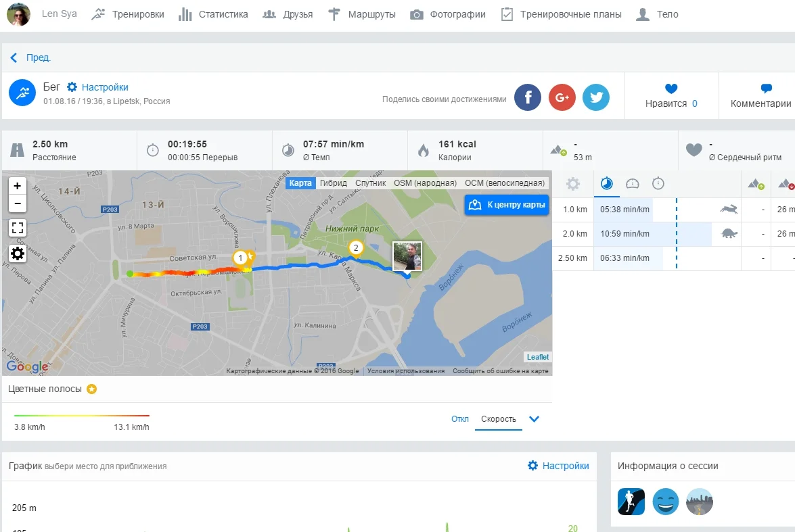Screen dimensions: 795x532
Task: Open the Len Sya profile avatar
Action: [x=18, y=14]
